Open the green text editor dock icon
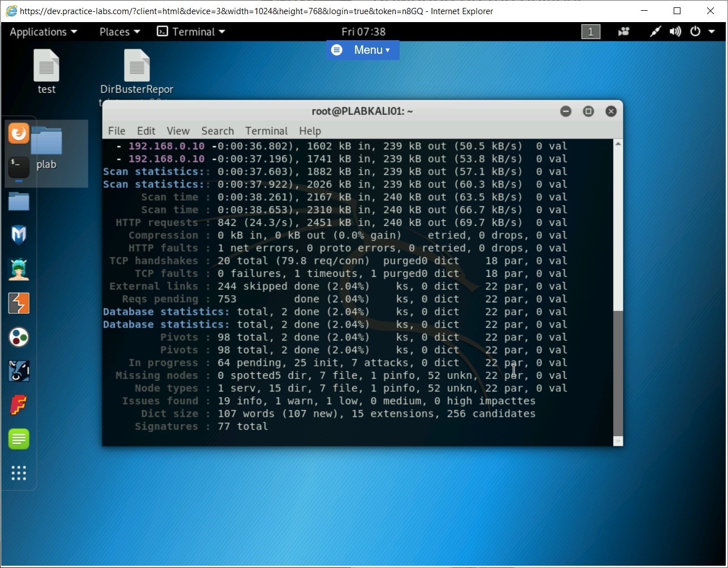This screenshot has width=728, height=568. click(19, 439)
